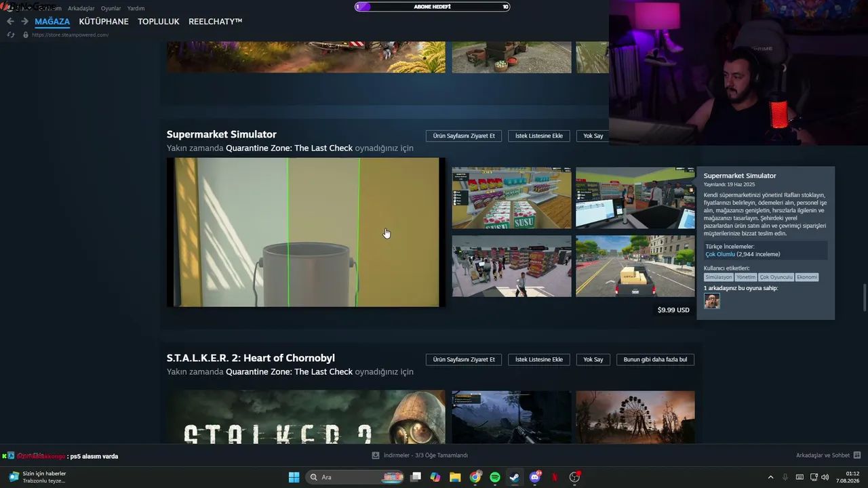Viewport: 868px width, 488px height.
Task: Click Yok Say for Supermarket Simulator
Action: click(593, 136)
